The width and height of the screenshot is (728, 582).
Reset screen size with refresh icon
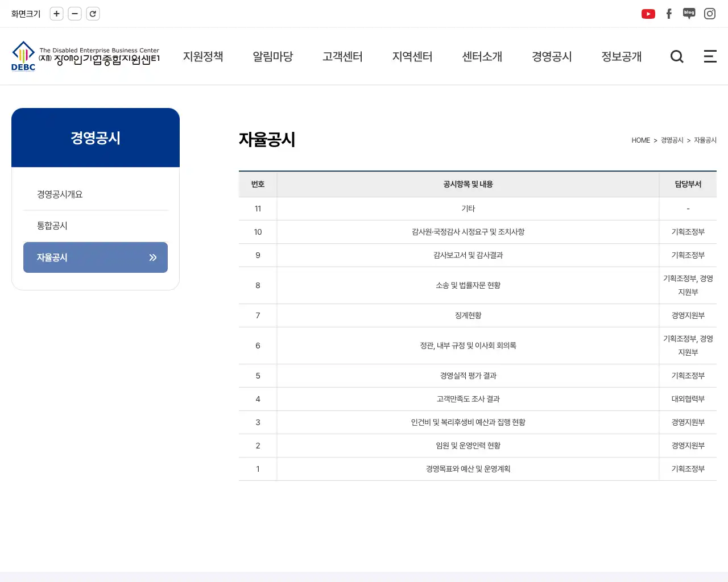pyautogui.click(x=93, y=14)
